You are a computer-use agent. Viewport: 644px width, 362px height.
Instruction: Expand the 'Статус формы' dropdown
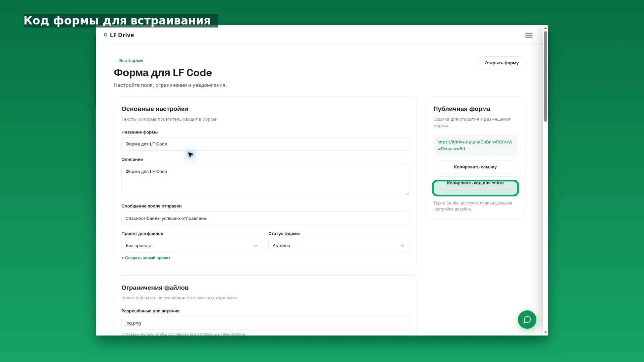[338, 245]
